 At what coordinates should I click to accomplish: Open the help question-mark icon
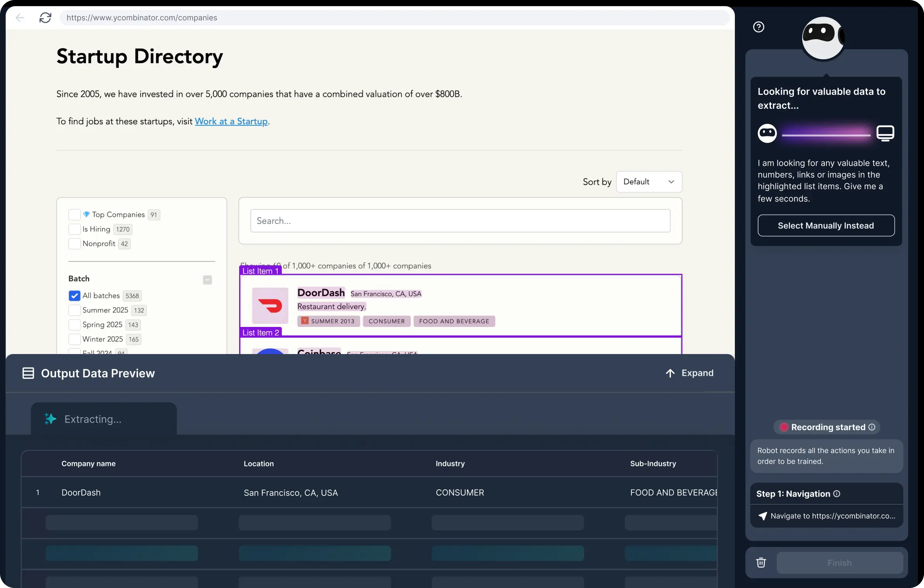pos(759,26)
